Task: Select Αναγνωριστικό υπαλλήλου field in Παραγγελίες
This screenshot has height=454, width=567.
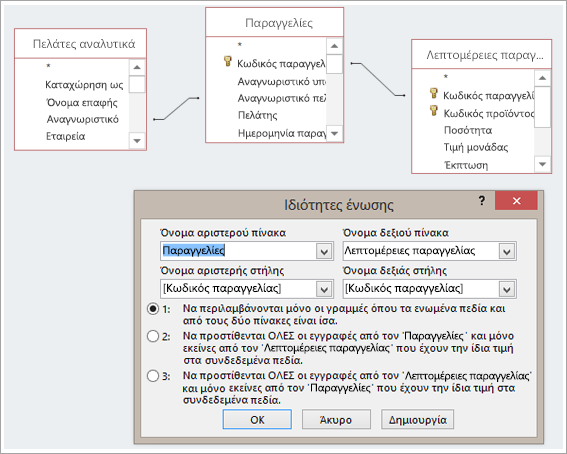Action: pos(281,82)
